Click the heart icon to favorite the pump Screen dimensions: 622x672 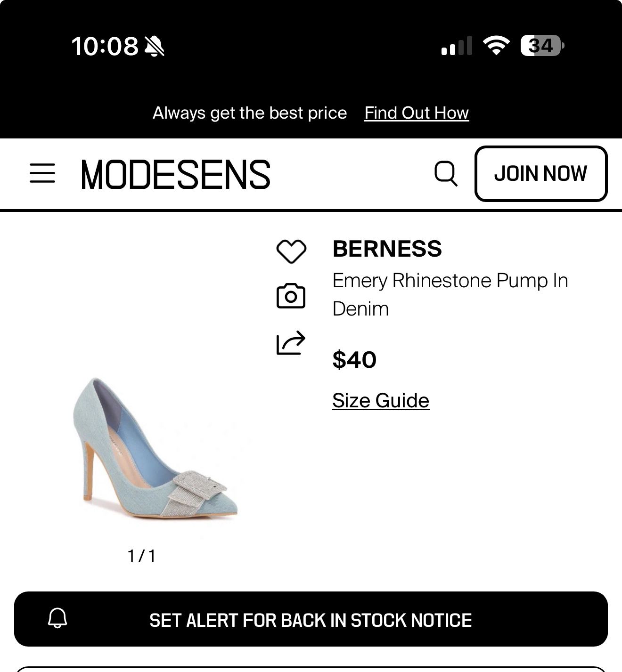pos(291,251)
